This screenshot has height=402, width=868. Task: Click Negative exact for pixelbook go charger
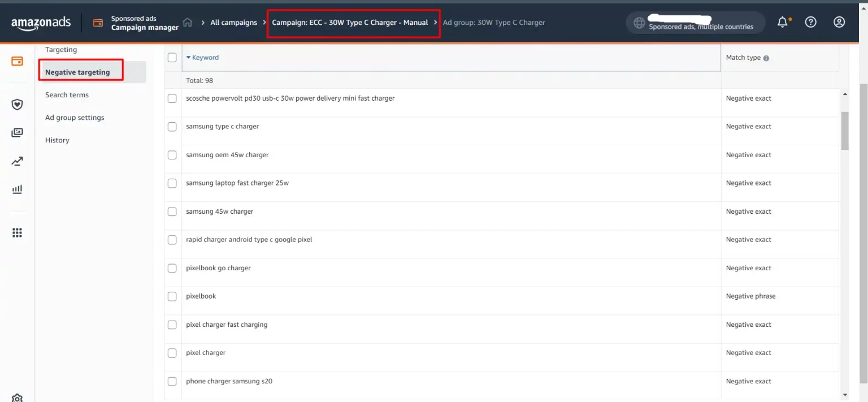(748, 268)
